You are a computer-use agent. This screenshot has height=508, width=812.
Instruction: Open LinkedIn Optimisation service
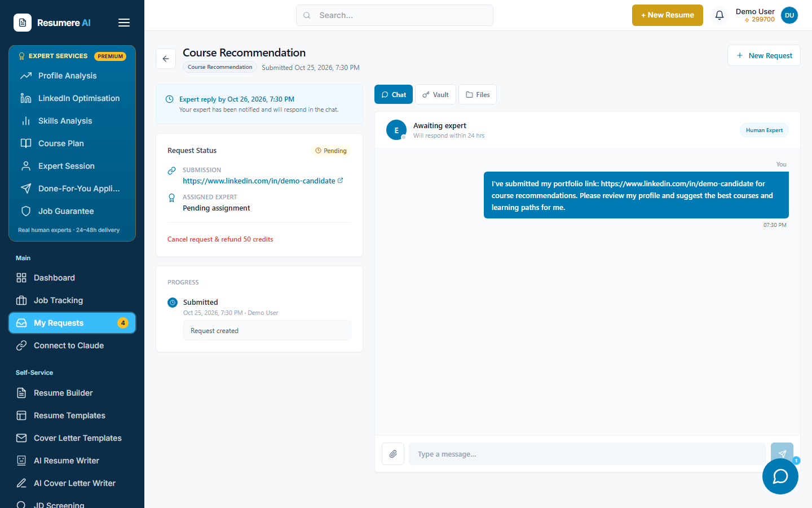click(72, 98)
